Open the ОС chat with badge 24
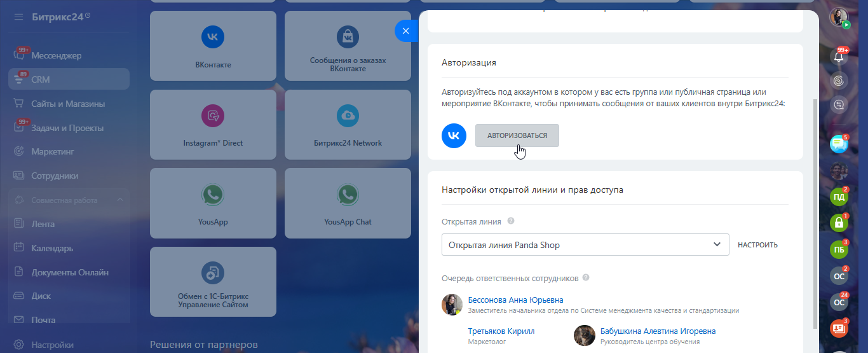The image size is (868, 353). click(839, 302)
